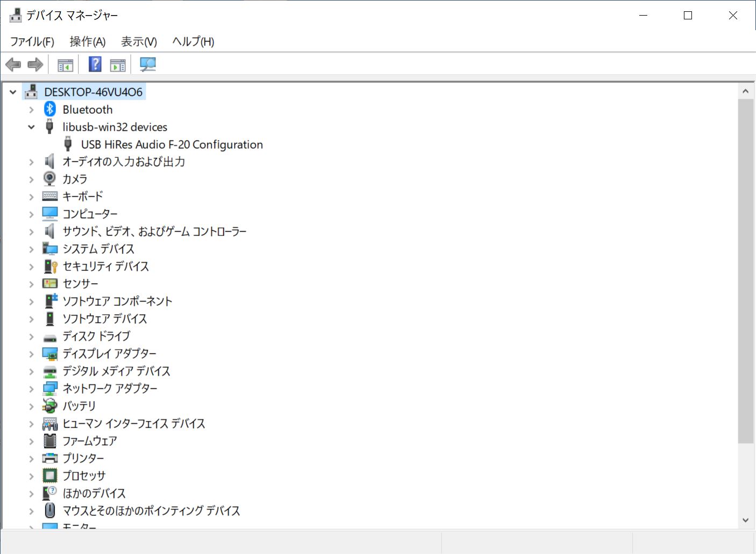
Task: Click the scrollbar down arrow
Action: pos(745,520)
